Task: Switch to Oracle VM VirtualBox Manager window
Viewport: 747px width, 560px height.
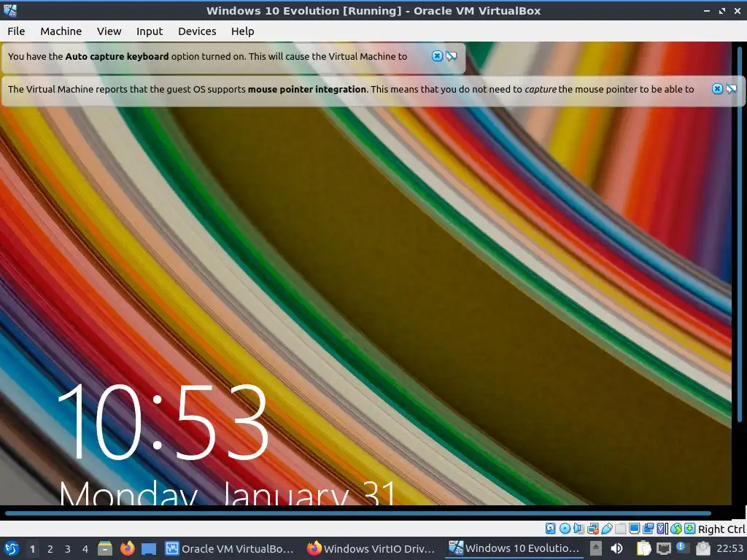Action: (x=229, y=548)
